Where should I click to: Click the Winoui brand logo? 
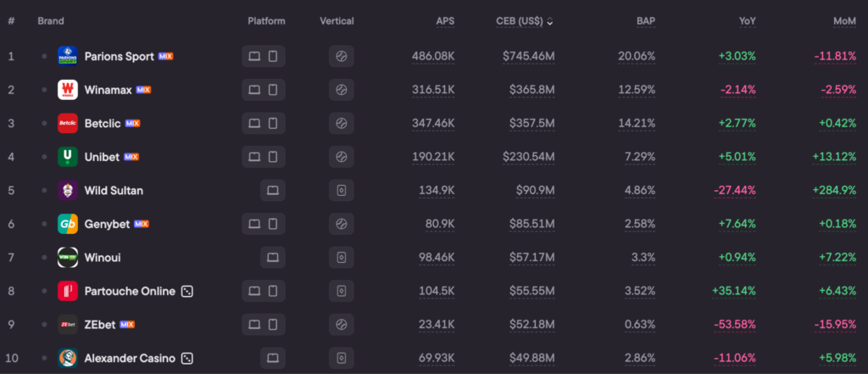68,257
